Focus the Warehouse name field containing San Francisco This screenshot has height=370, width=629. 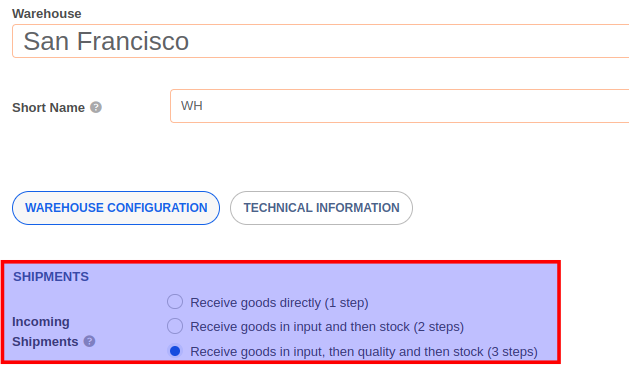point(321,41)
